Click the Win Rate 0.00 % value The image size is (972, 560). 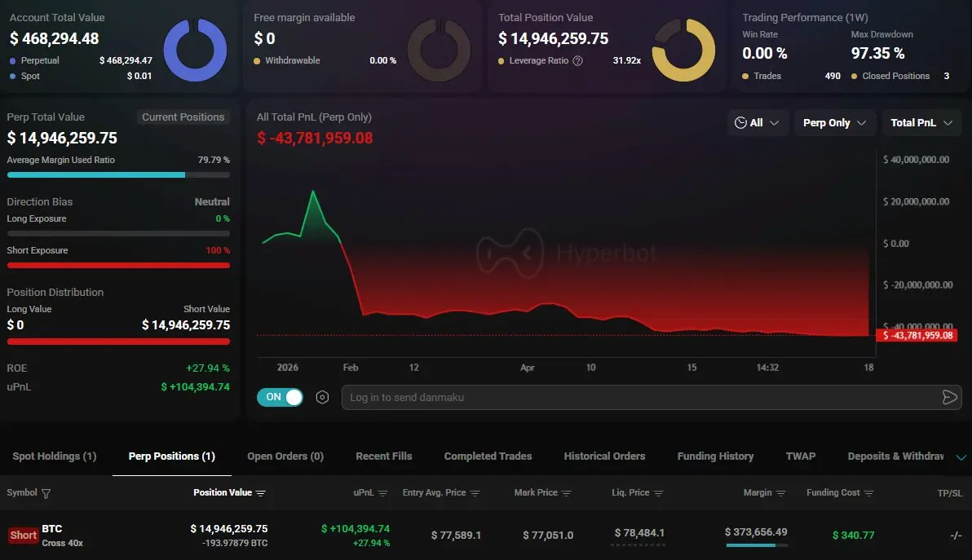(x=764, y=53)
